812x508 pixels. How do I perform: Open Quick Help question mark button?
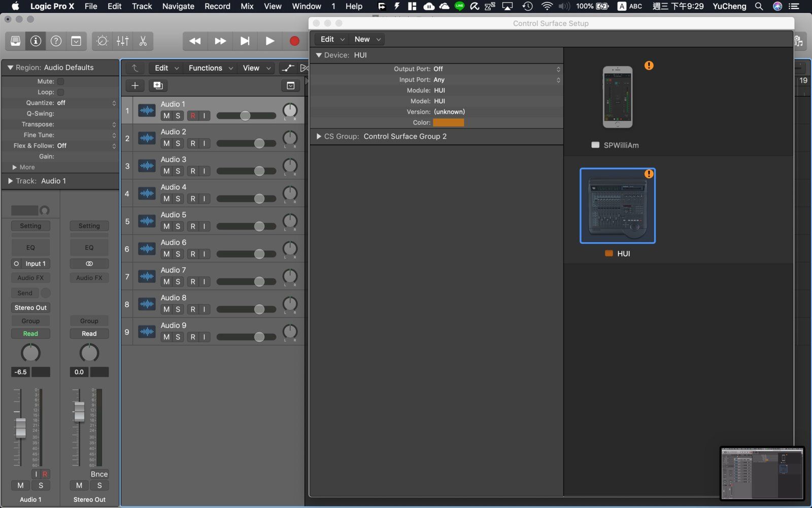(x=56, y=41)
